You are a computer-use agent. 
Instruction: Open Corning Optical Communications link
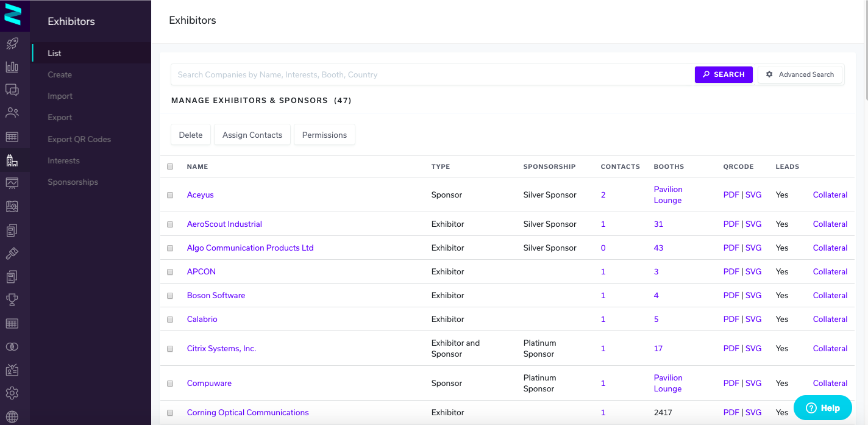click(247, 413)
